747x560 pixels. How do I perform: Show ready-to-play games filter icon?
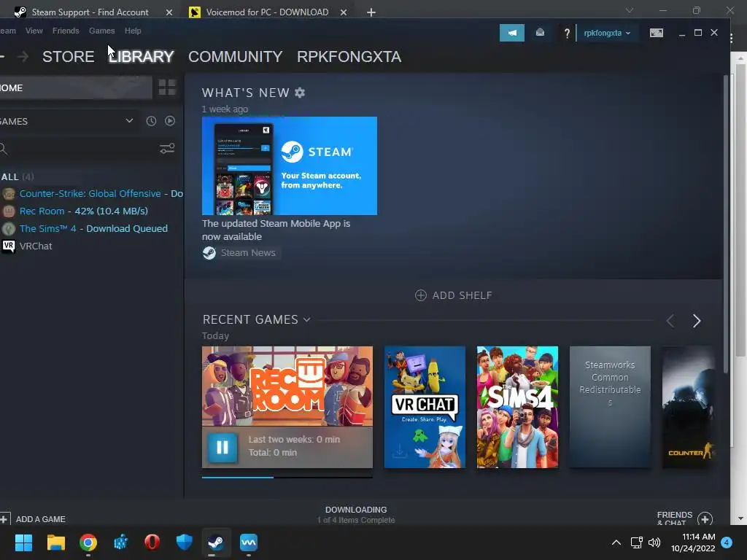point(169,121)
